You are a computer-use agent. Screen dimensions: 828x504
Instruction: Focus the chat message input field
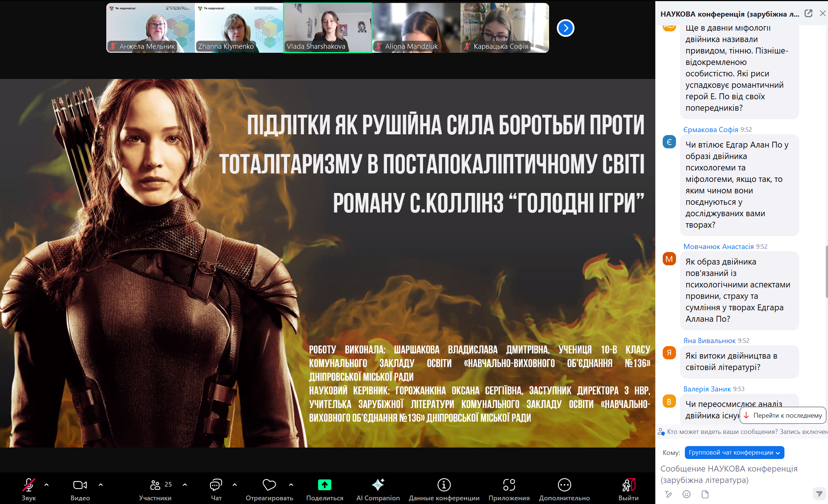point(742,474)
